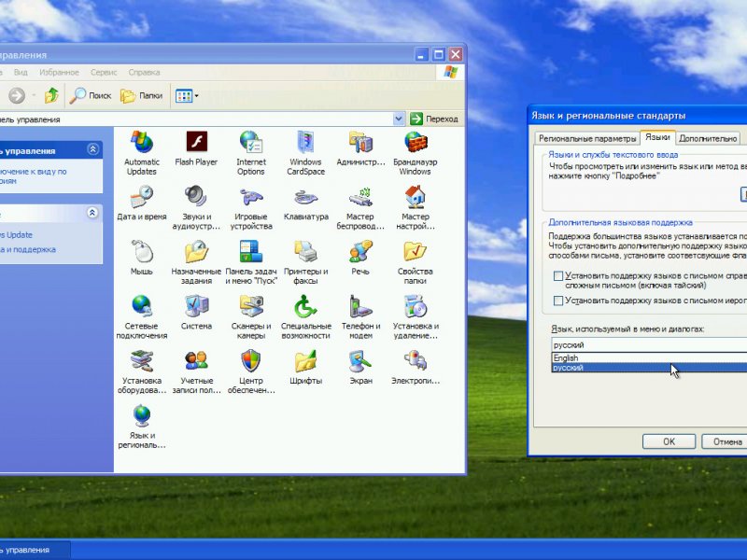
Task: Select the Панель задач и меню "Пуск" icon
Action: (251, 262)
